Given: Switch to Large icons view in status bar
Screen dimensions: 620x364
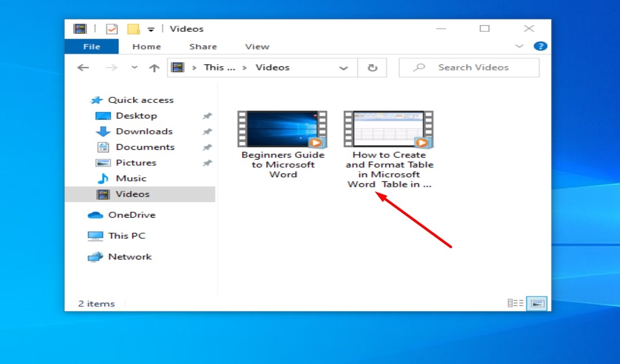Looking at the screenshot, I should (x=538, y=303).
